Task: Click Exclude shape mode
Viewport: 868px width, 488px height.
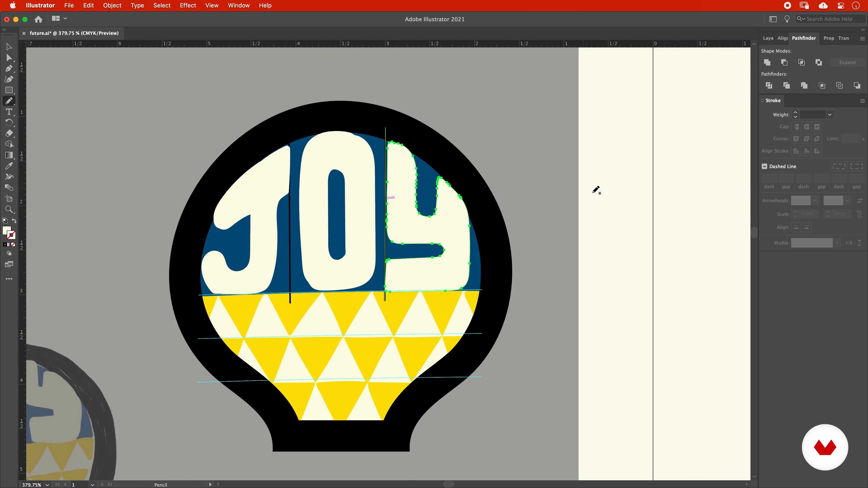Action: coord(819,62)
